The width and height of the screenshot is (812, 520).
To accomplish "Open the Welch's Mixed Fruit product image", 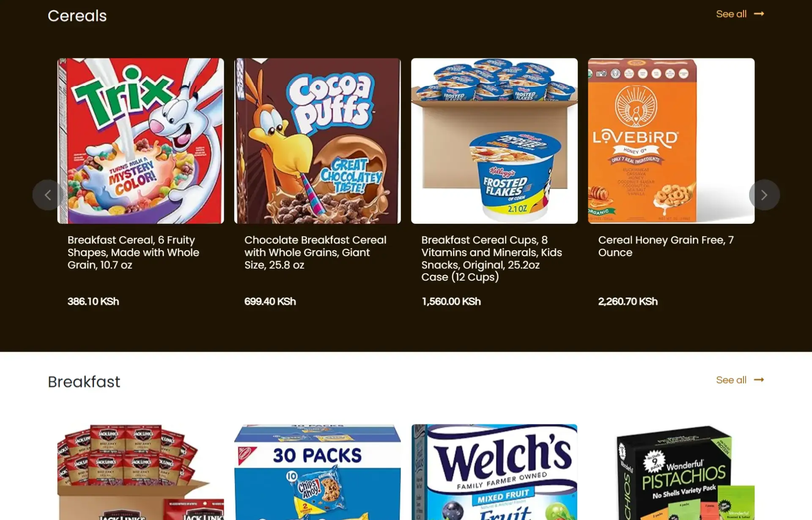I will 494,472.
